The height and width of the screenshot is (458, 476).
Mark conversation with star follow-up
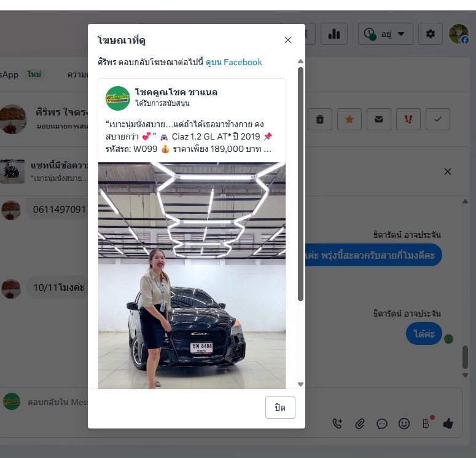(x=349, y=119)
